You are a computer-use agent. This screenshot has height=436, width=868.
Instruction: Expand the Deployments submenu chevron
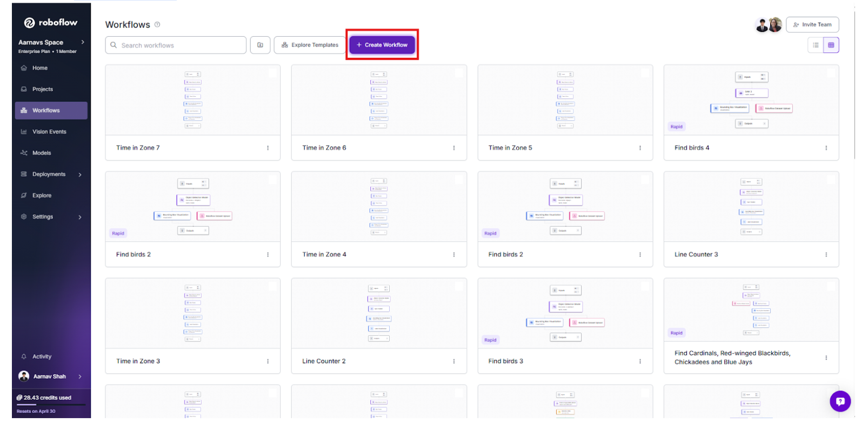tap(80, 175)
